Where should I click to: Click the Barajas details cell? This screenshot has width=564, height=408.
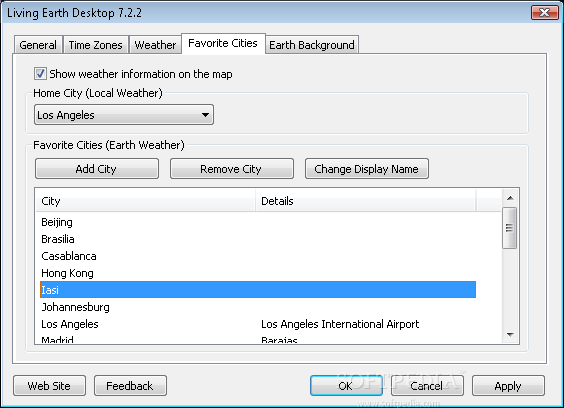pos(279,340)
